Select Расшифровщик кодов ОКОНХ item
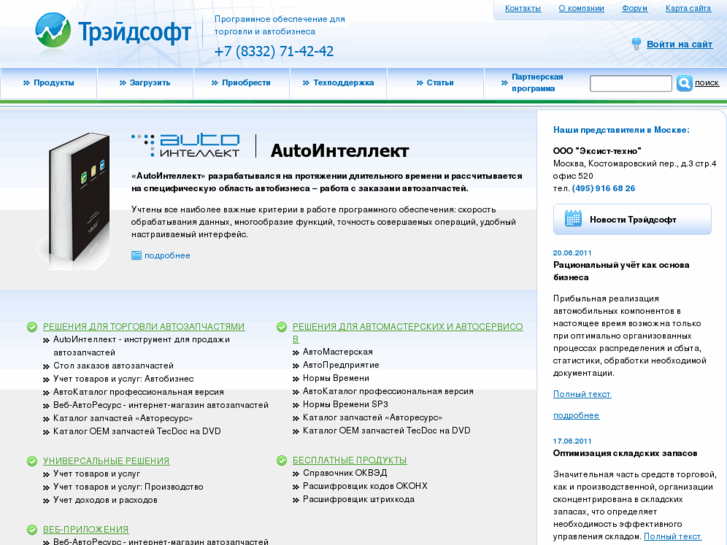727x545 pixels. [365, 486]
